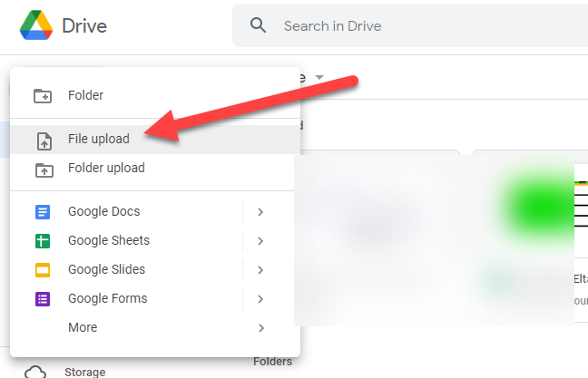This screenshot has height=378, width=588.
Task: Click the File upload icon
Action: pos(43,140)
